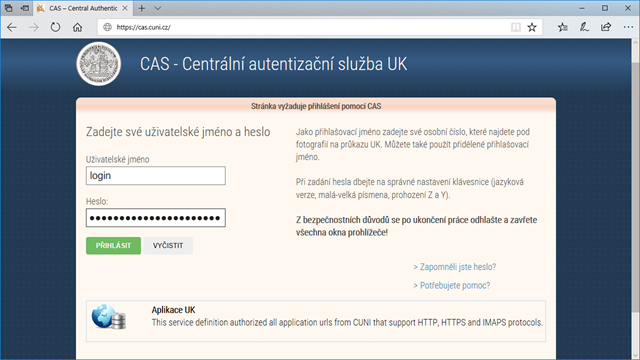The height and width of the screenshot is (360, 640).
Task: Click the banner Stránka vyžaduje přihlášení pomocí CAS
Action: point(316,106)
